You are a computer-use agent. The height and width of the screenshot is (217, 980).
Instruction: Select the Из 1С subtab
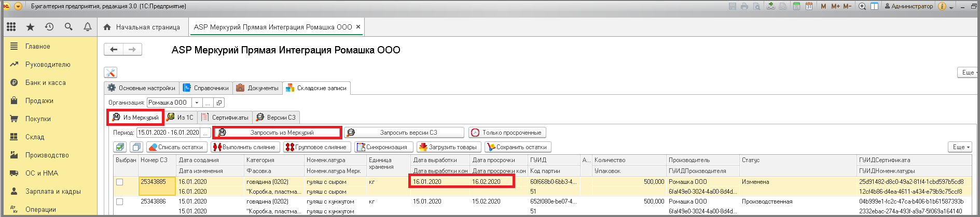180,118
